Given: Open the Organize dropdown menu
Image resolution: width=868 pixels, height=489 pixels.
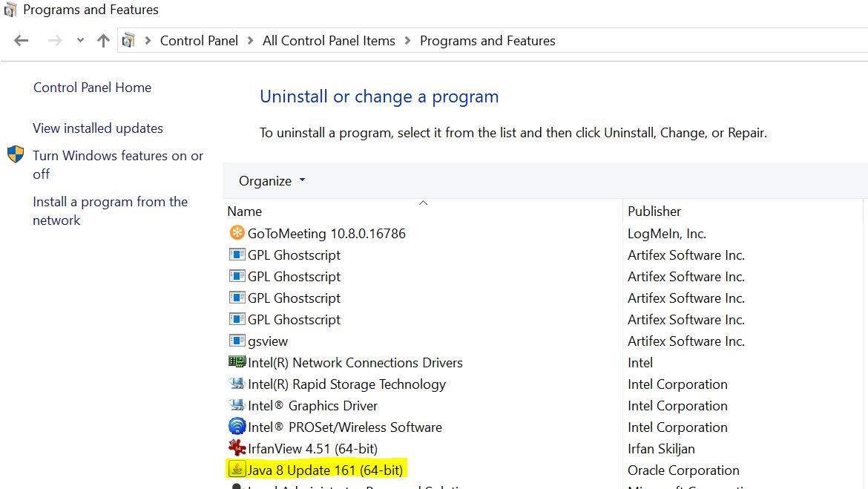Looking at the screenshot, I should (272, 181).
